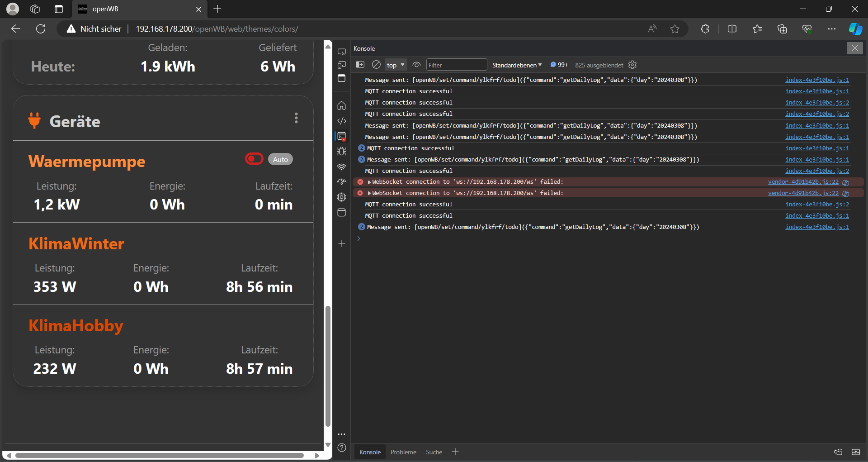This screenshot has height=462, width=868.
Task: Open the Network panel via the wifi icon
Action: tap(342, 167)
